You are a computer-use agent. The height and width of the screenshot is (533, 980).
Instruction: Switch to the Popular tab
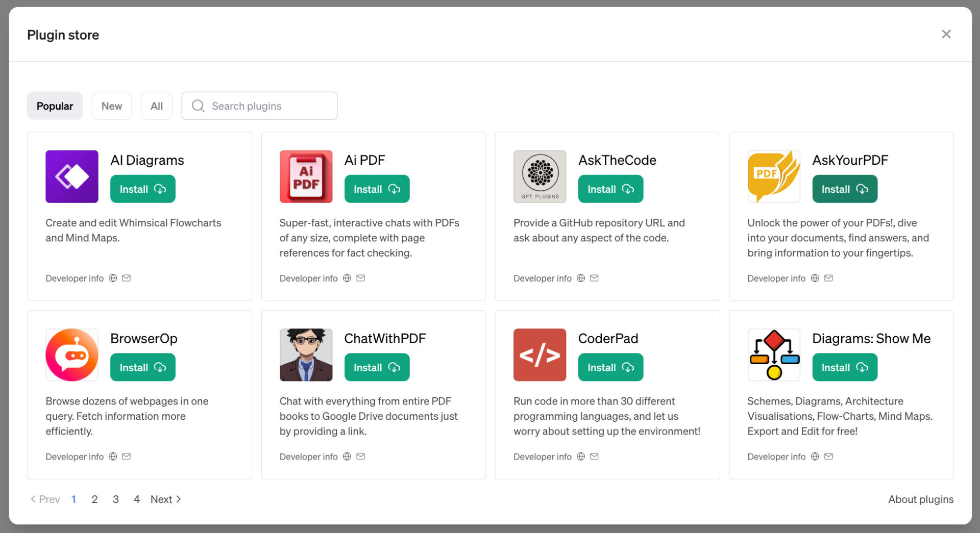(x=55, y=106)
